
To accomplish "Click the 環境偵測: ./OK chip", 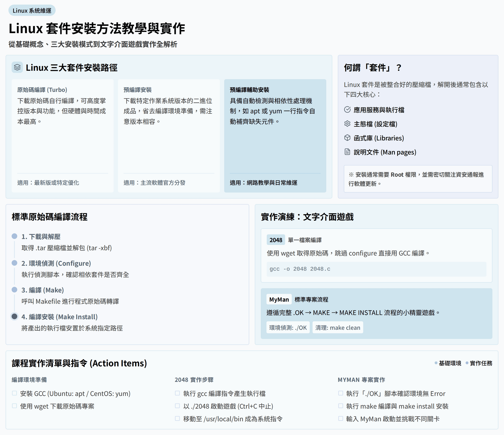I will click(288, 328).
